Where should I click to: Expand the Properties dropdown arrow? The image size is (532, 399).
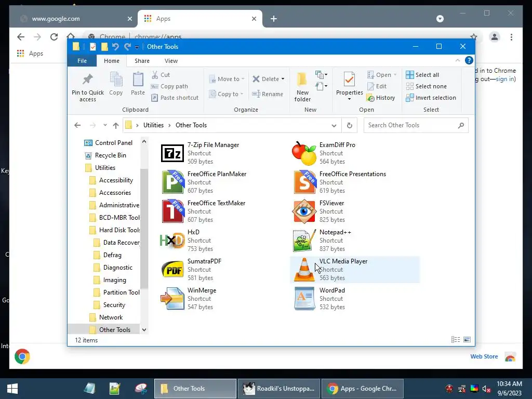tap(349, 99)
